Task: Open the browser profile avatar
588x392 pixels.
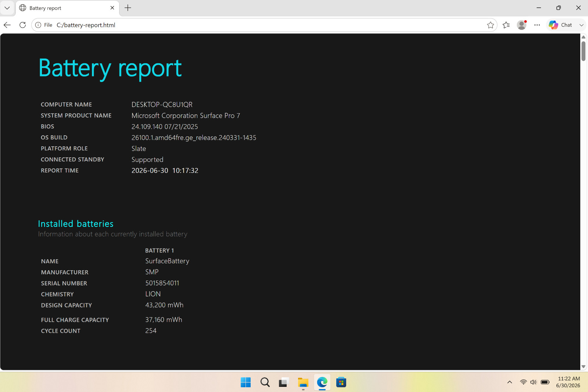Action: coord(522,25)
